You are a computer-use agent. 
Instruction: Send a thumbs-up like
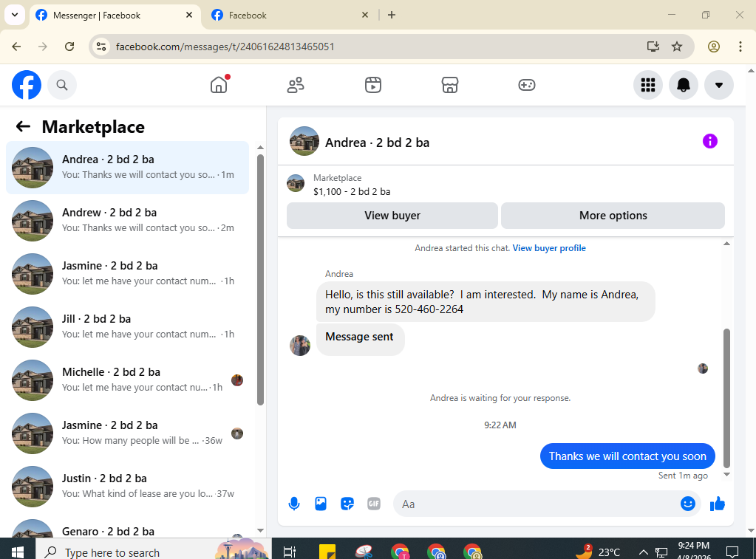718,504
